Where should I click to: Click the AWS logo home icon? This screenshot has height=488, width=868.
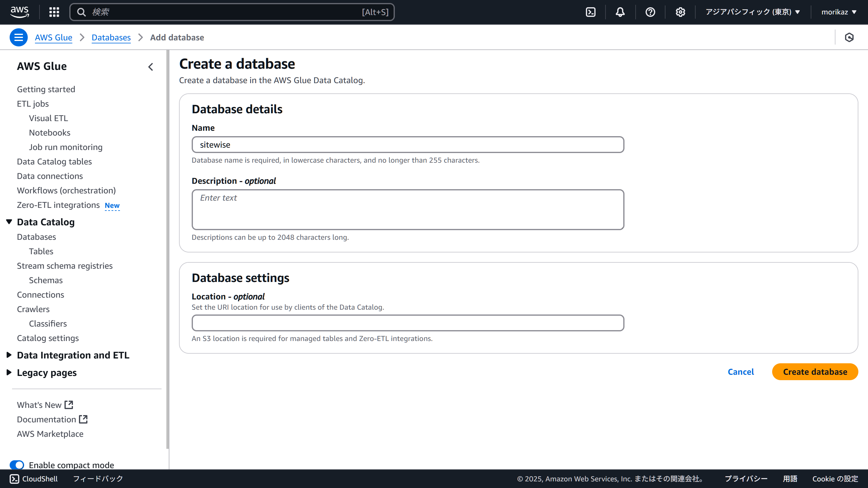click(20, 12)
